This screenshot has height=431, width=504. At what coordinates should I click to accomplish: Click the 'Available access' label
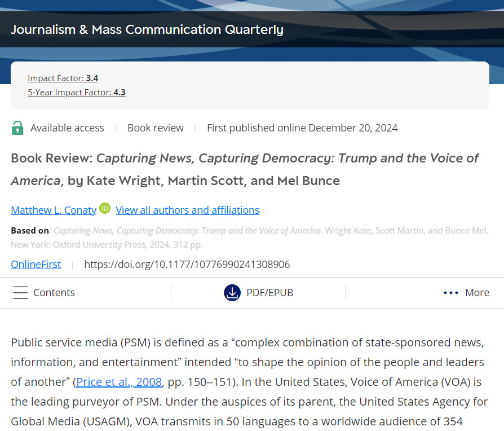67,128
